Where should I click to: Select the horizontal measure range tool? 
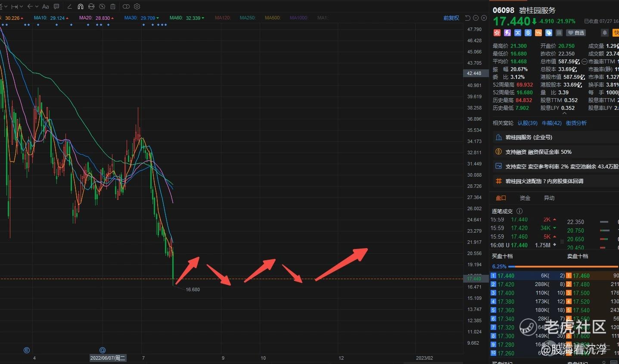(x=15, y=6)
